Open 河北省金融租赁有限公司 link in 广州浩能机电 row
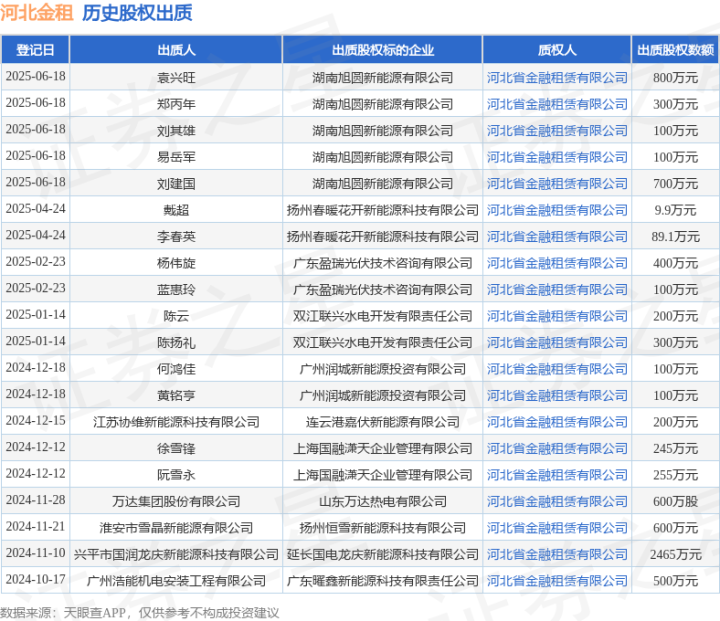The height and width of the screenshot is (621, 720). [x=557, y=581]
